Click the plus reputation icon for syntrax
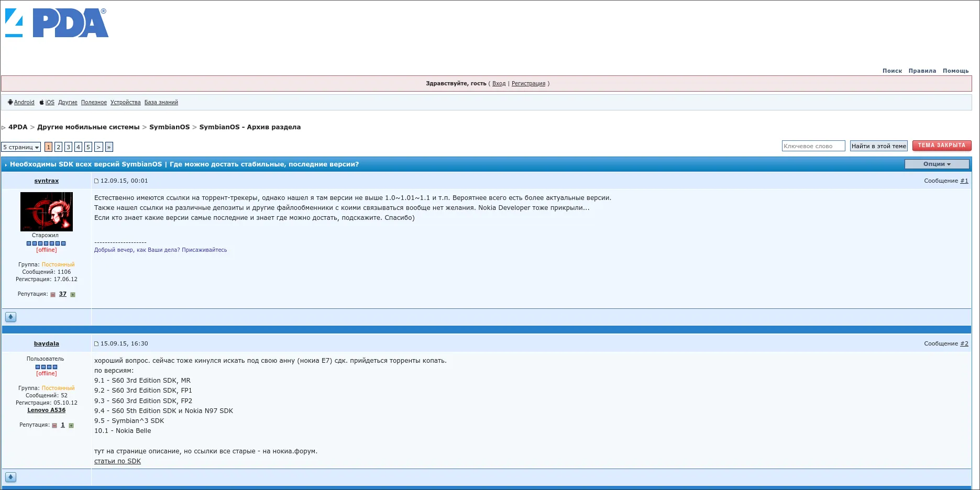The width and height of the screenshot is (980, 490). [x=73, y=295]
